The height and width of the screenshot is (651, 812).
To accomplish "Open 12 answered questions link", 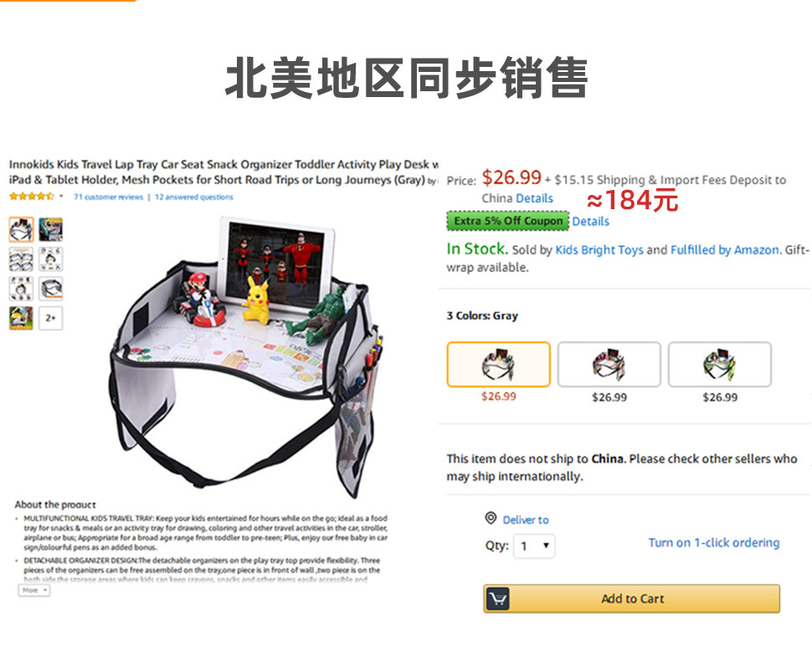I will tap(194, 197).
